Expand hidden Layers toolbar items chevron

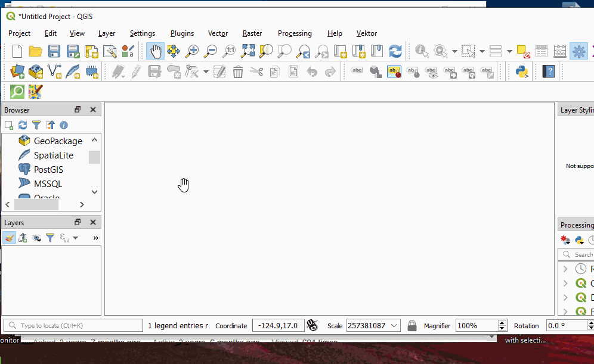pyautogui.click(x=96, y=238)
